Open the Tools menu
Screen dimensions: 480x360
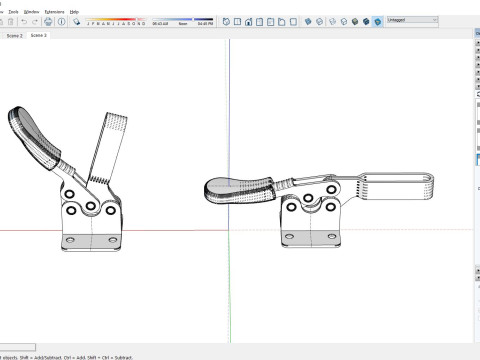[13, 12]
